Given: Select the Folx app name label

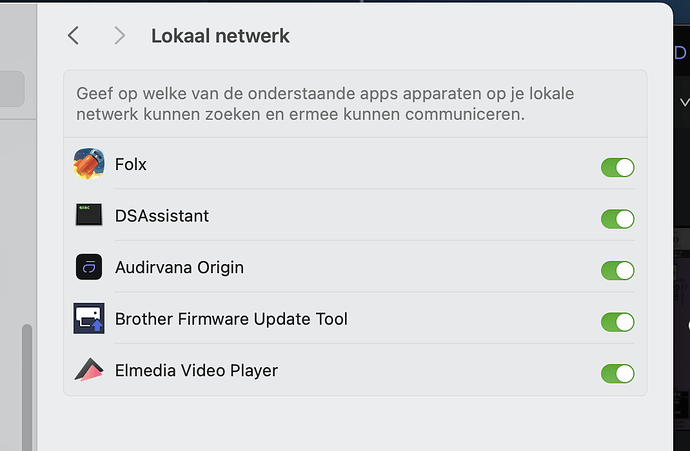Looking at the screenshot, I should pyautogui.click(x=130, y=164).
